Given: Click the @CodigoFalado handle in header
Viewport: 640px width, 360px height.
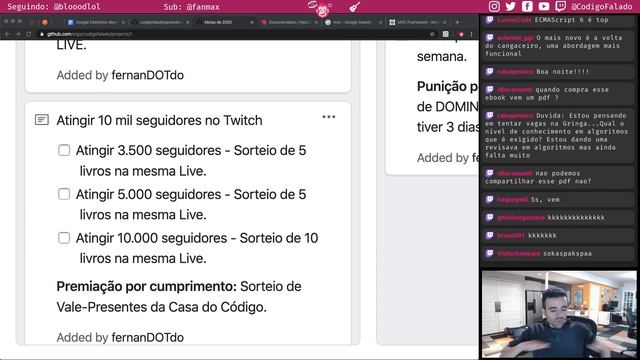Looking at the screenshot, I should (602, 7).
